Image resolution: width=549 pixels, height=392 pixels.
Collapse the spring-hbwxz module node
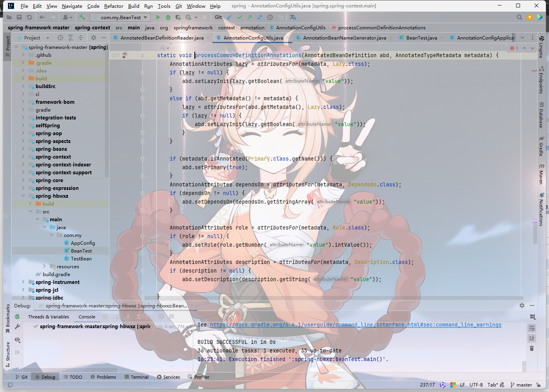pos(23,196)
